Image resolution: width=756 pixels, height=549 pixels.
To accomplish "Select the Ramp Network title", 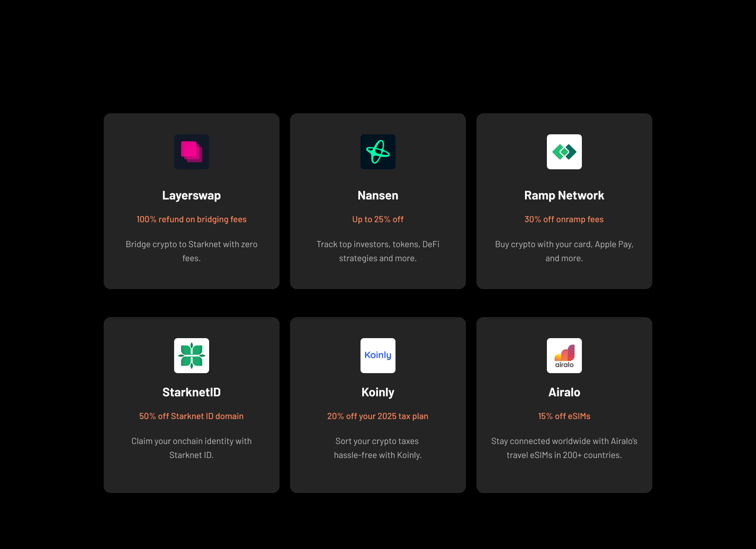I will (x=564, y=196).
